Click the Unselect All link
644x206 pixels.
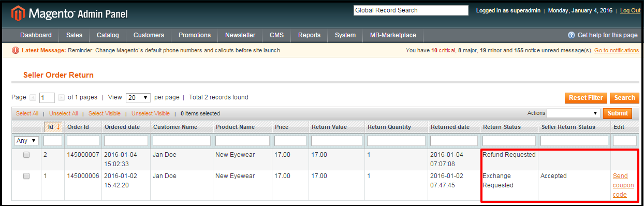click(63, 113)
